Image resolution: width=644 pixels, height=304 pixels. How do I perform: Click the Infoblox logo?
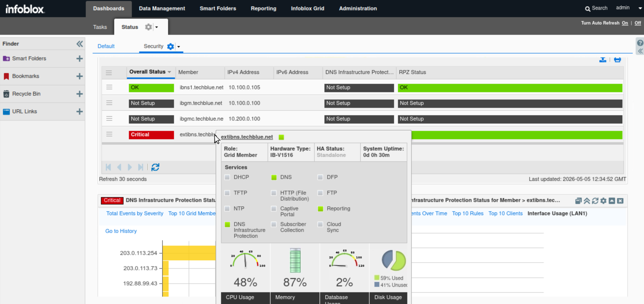pos(25,9)
